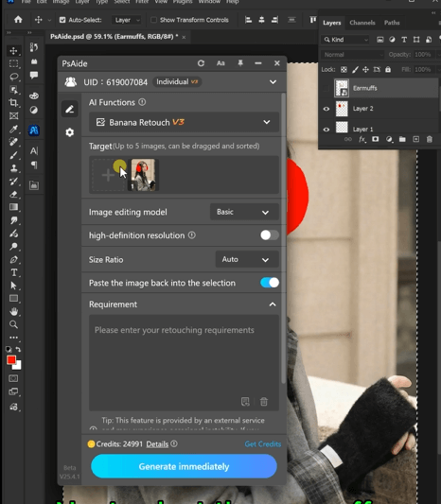Open the Auto-Select Layer dropdown
Screen dimensions: 441x504
[x=126, y=20]
